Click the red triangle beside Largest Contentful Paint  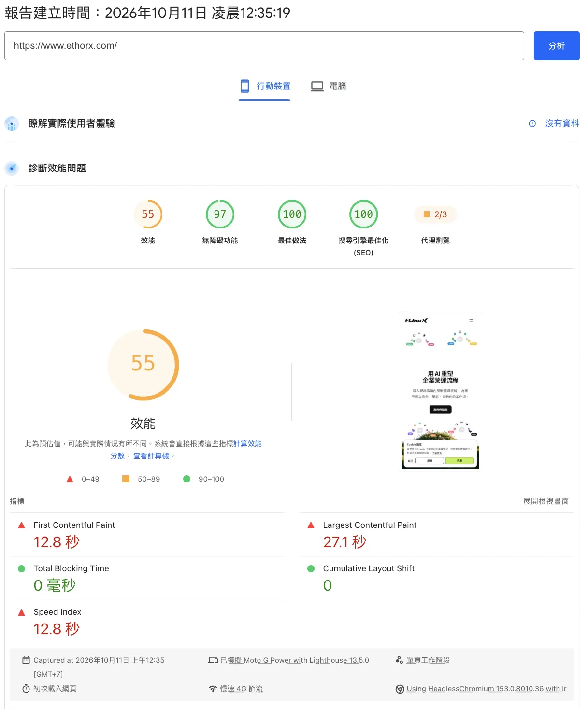pyautogui.click(x=311, y=525)
